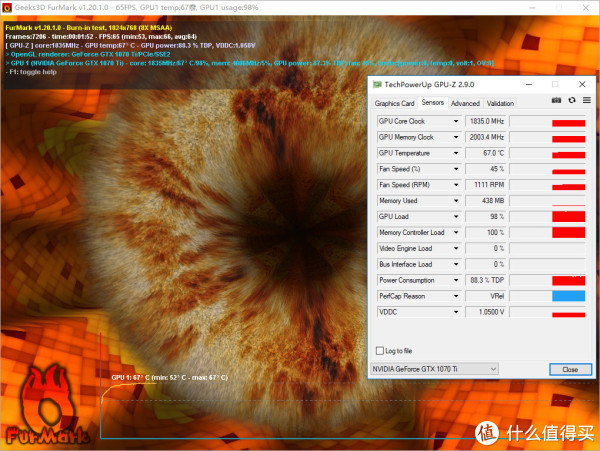Click the 67.0 °C temperature value
The image size is (600, 451).
[x=486, y=153]
